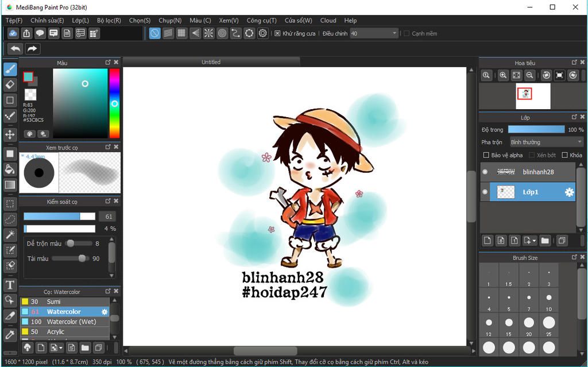Viewport: 588px width, 367px height.
Task: Select the rectangular Select tool
Action: (10, 204)
